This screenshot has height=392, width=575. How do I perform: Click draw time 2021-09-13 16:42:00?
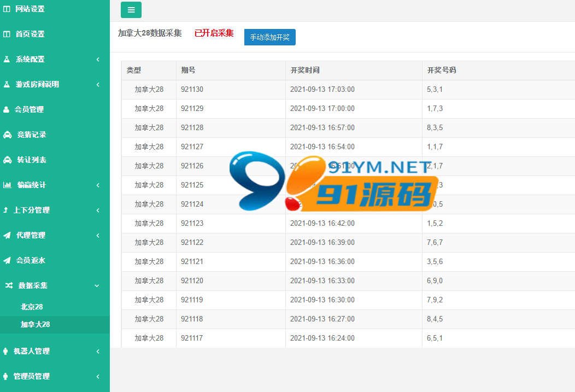point(322,223)
